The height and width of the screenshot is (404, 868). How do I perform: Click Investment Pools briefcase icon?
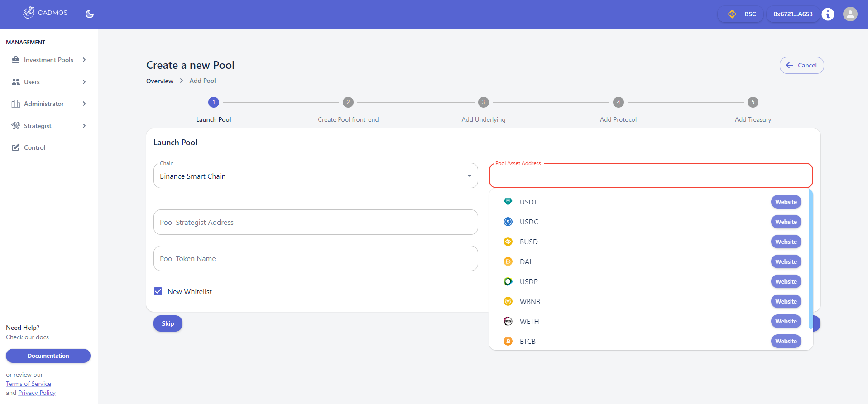point(16,60)
